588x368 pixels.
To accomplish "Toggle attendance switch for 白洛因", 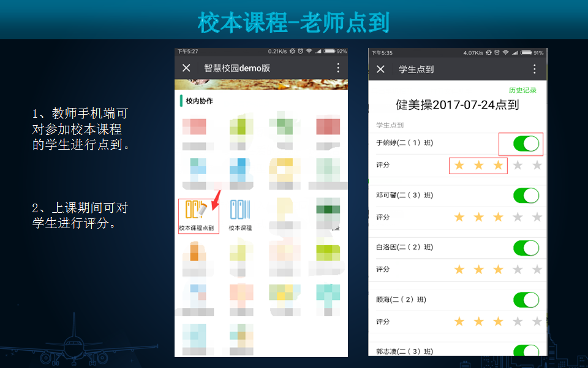I will tap(526, 248).
